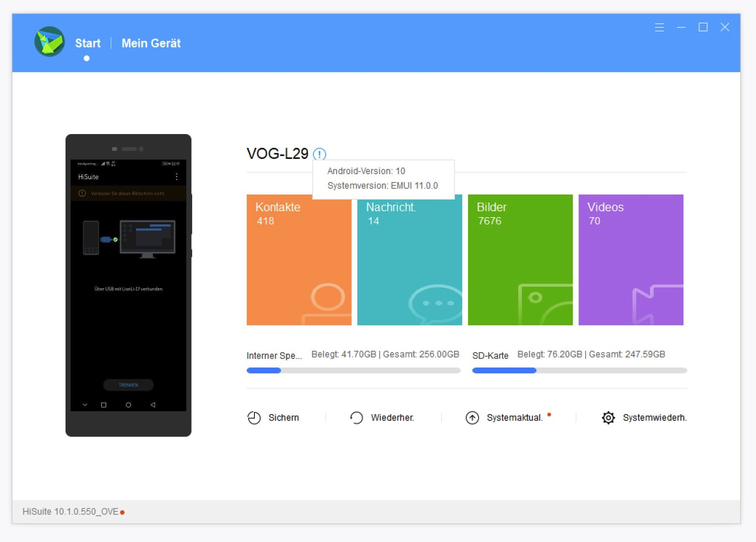
Task: Click the HiSuite bird logo
Action: [49, 41]
